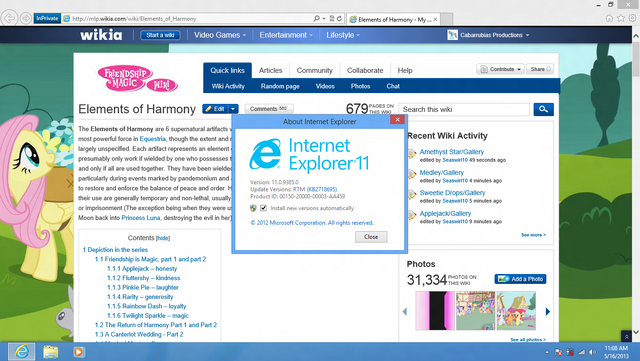Screen dimensions: 640x361
Task: Open the Friendship is Magic Wiki logo
Action: coord(137,78)
